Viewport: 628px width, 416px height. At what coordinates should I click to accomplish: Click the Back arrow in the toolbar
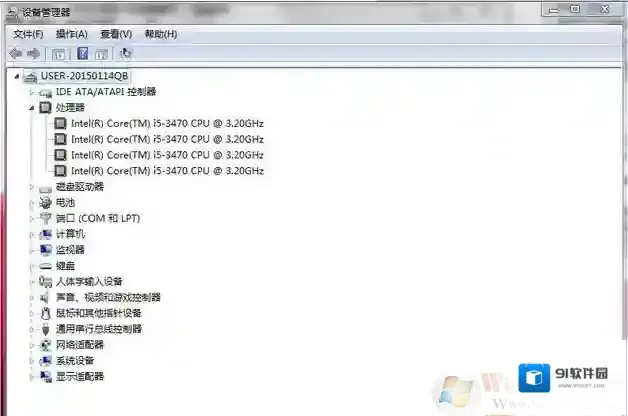pyautogui.click(x=15, y=53)
